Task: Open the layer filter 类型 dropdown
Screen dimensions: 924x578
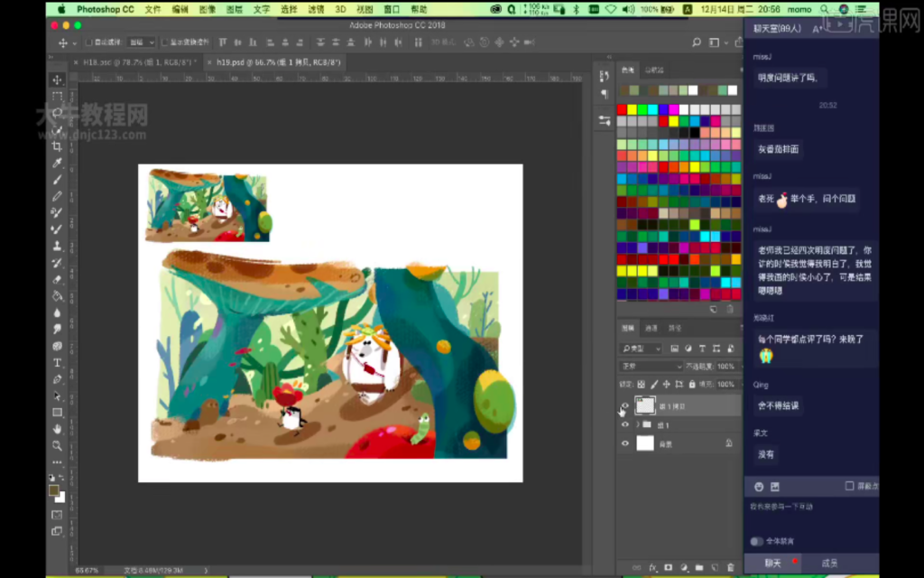Action: 642,349
